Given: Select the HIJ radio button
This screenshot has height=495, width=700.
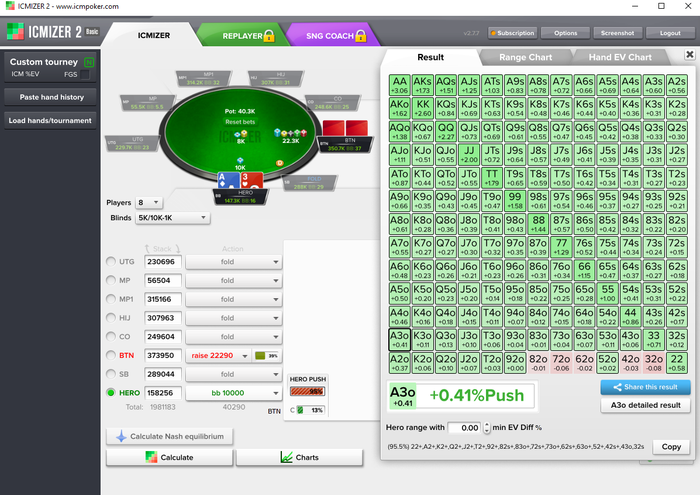Looking at the screenshot, I should [x=111, y=318].
